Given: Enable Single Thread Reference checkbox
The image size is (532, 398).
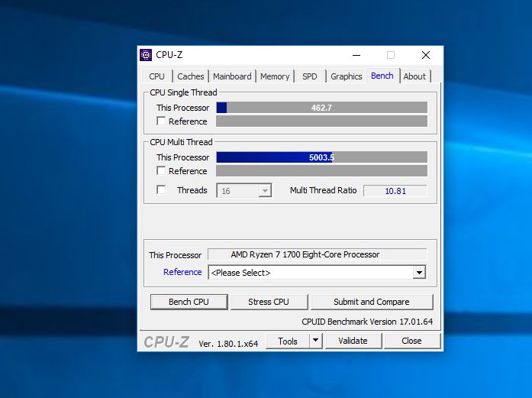Looking at the screenshot, I should 161,121.
